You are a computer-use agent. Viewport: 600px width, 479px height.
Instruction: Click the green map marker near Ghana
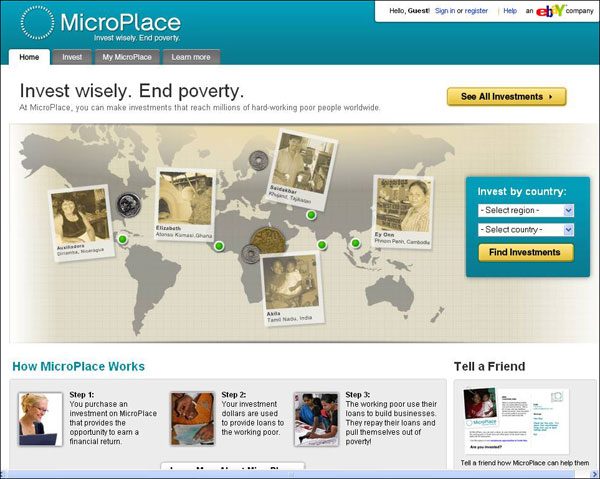tap(219, 246)
